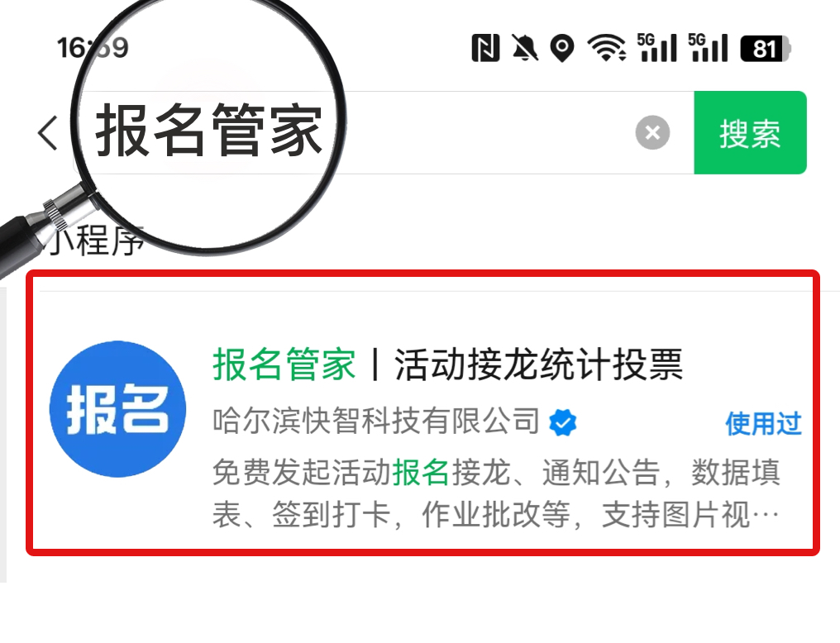Tap the clock in the status bar
This screenshot has width=840, height=643.
pyautogui.click(x=93, y=48)
